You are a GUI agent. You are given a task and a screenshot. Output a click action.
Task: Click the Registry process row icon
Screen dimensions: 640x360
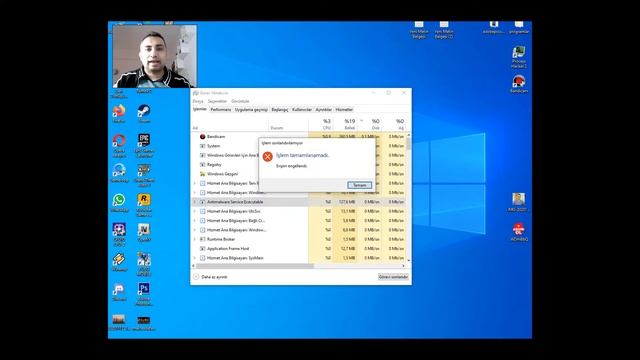(202, 165)
